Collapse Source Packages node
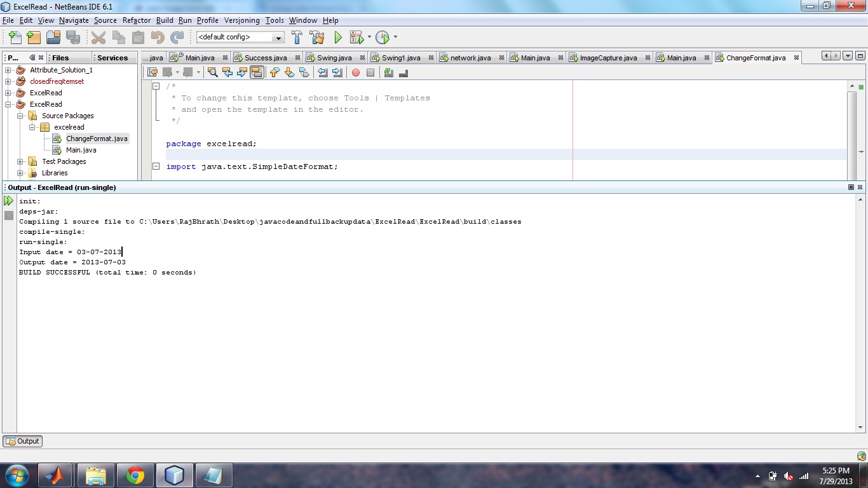Screen dimensions: 868x488 pos(20,116)
